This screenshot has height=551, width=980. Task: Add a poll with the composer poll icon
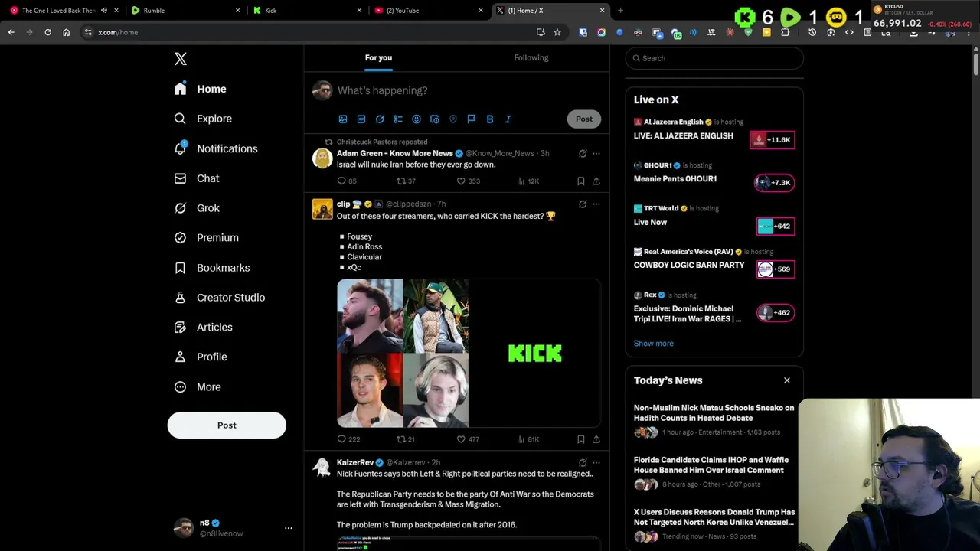click(398, 119)
